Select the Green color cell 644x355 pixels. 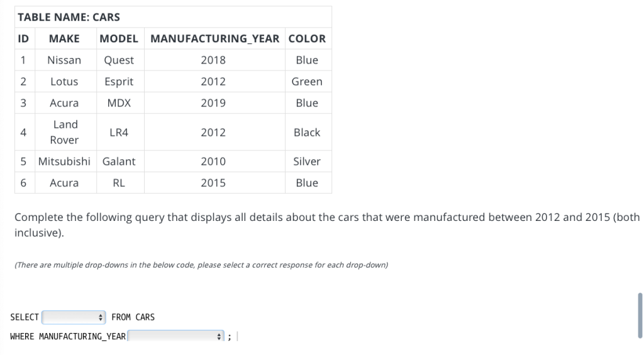point(307,81)
